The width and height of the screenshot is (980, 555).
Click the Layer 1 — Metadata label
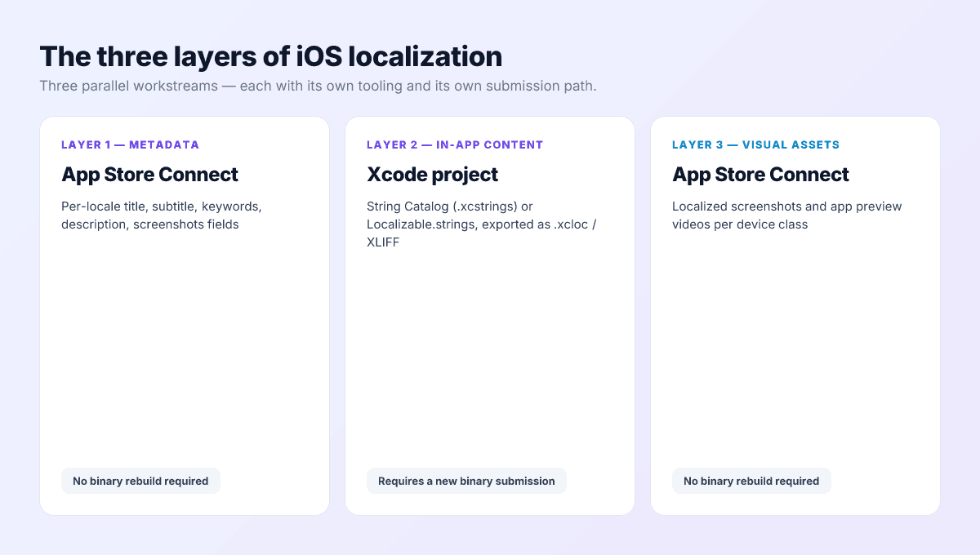pyautogui.click(x=130, y=144)
